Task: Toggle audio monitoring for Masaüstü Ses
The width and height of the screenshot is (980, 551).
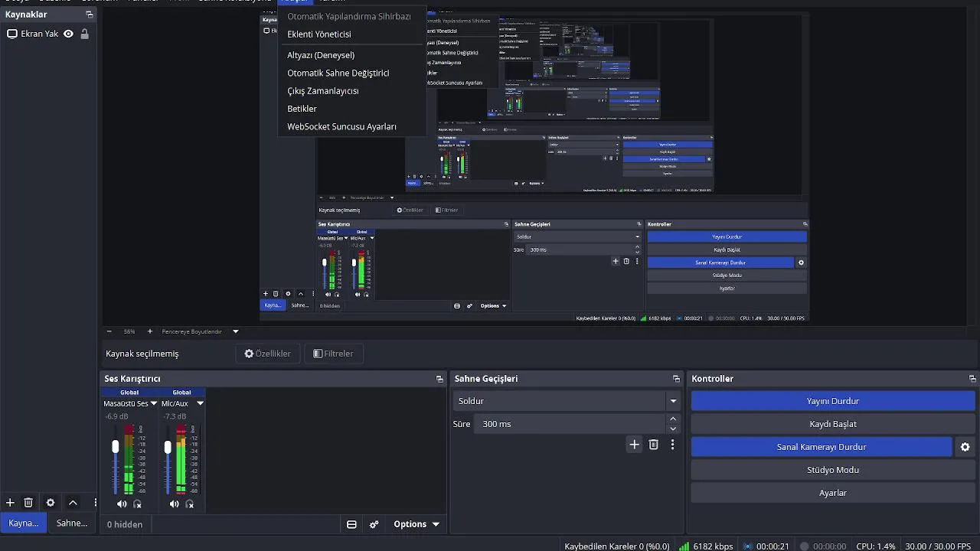Action: 137,504
